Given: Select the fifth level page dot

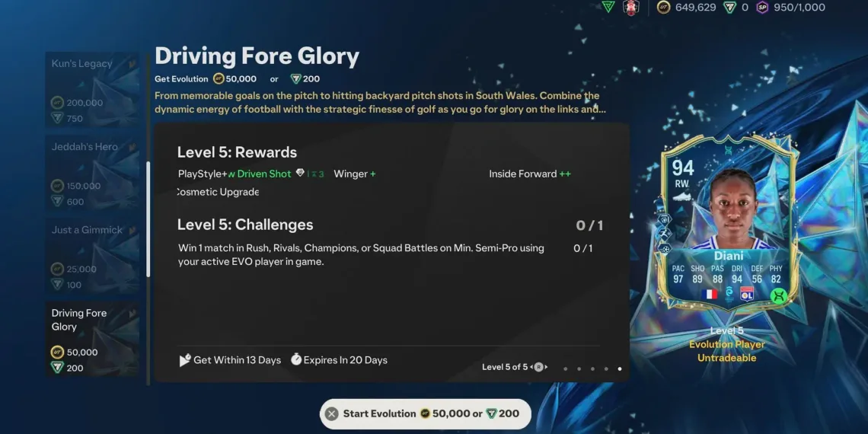Looking at the screenshot, I should (x=620, y=369).
